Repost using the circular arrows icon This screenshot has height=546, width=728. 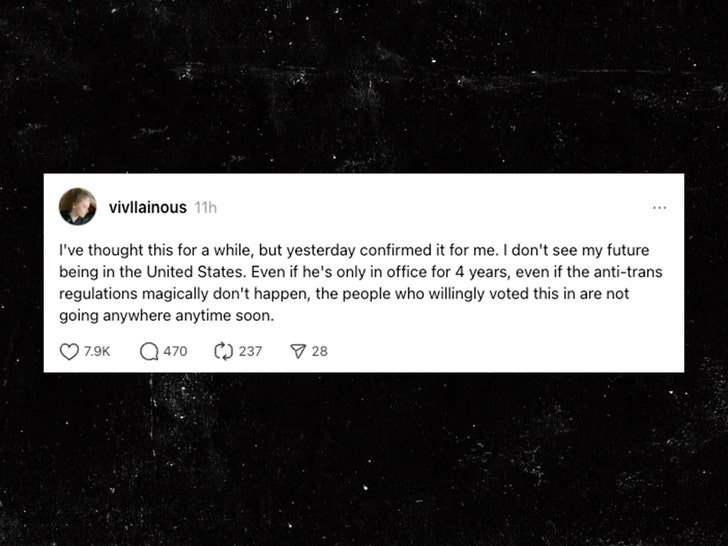tap(223, 351)
